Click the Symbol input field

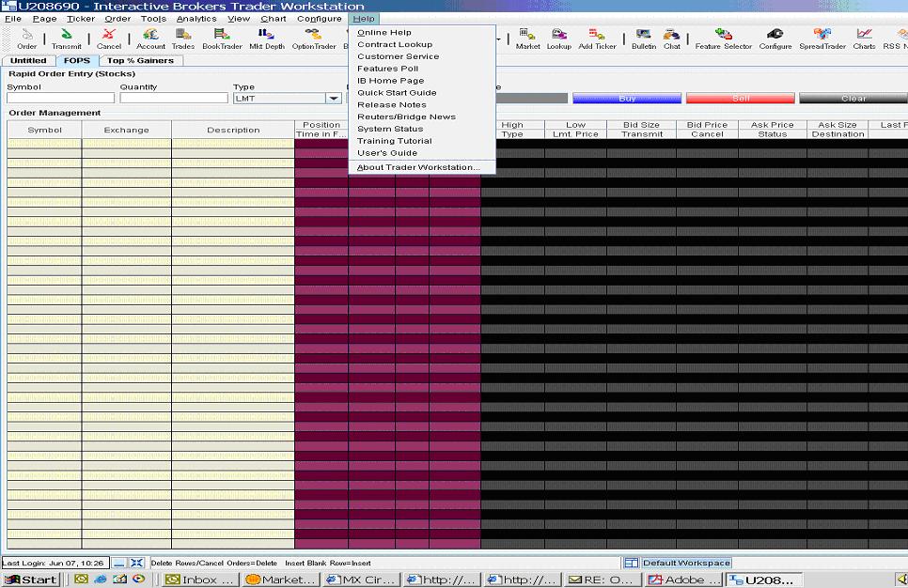point(60,99)
